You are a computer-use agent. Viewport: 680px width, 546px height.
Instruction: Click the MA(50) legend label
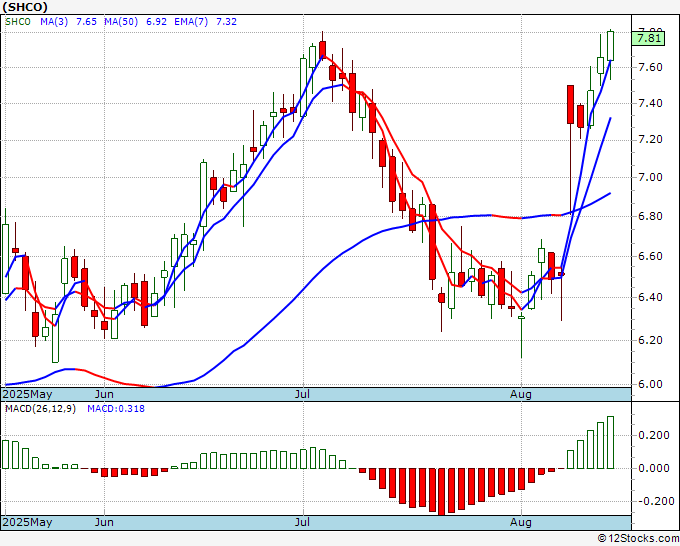[121, 22]
